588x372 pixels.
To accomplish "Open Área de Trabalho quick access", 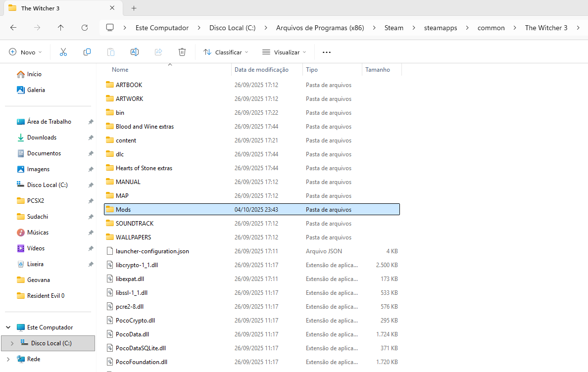I will point(44,122).
